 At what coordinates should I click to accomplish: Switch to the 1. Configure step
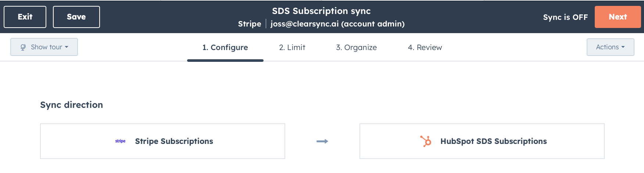tap(225, 47)
